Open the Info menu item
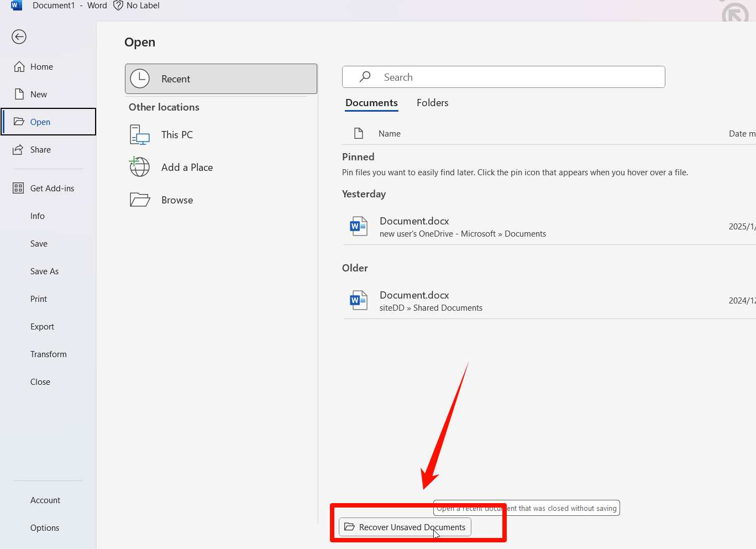756x549 pixels. click(x=38, y=216)
